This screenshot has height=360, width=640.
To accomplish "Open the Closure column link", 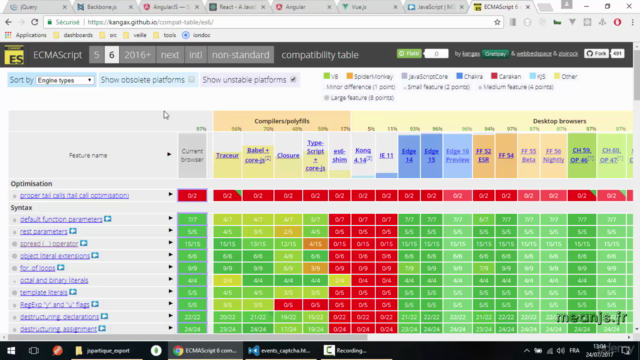I will (288, 156).
